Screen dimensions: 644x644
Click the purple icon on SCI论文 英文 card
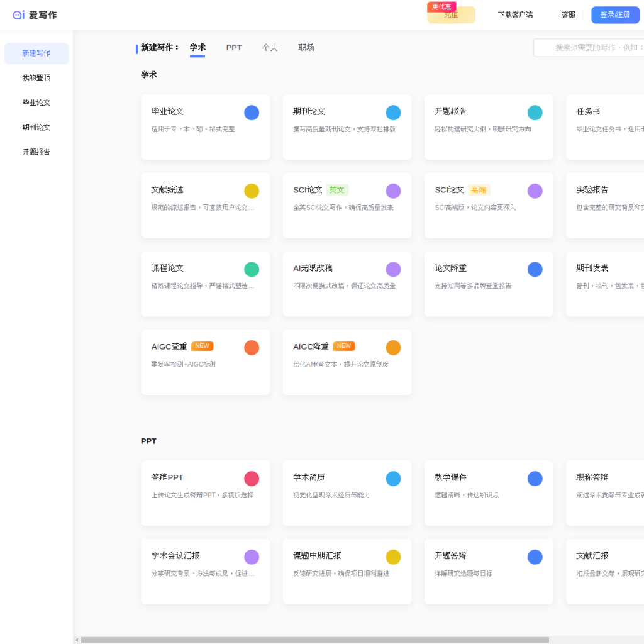[x=393, y=191]
